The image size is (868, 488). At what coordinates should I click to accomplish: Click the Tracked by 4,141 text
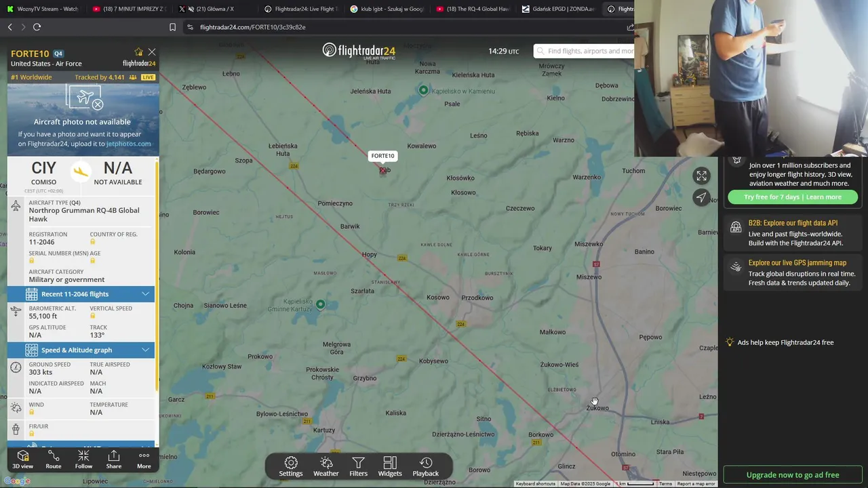tap(100, 77)
